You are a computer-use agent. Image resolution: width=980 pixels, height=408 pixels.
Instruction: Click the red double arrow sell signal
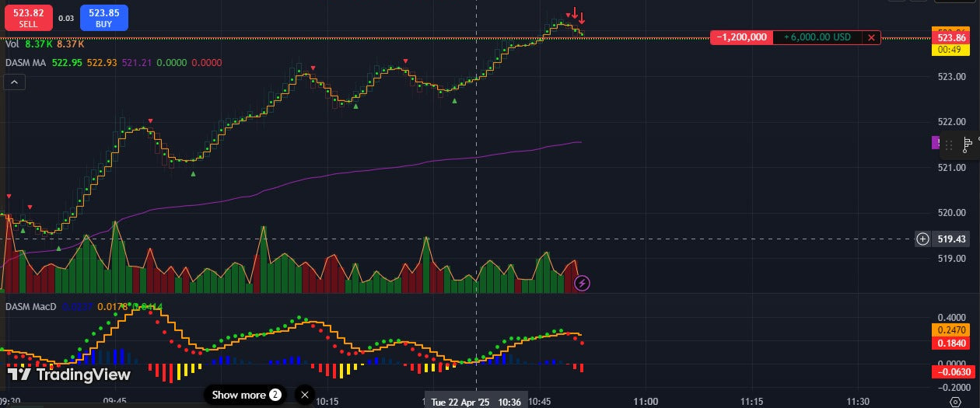577,15
